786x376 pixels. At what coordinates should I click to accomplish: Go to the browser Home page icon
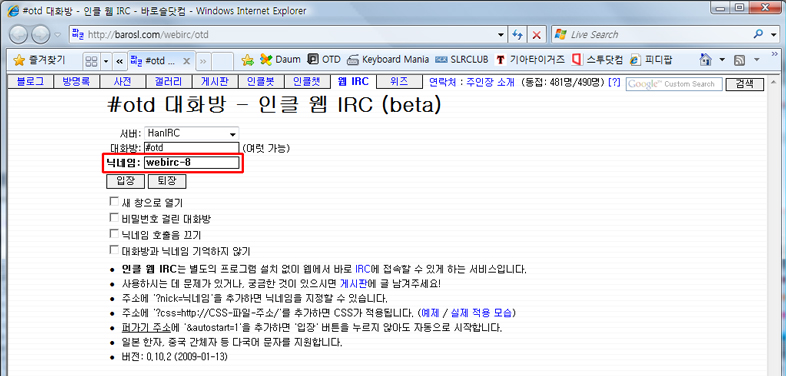pos(706,60)
